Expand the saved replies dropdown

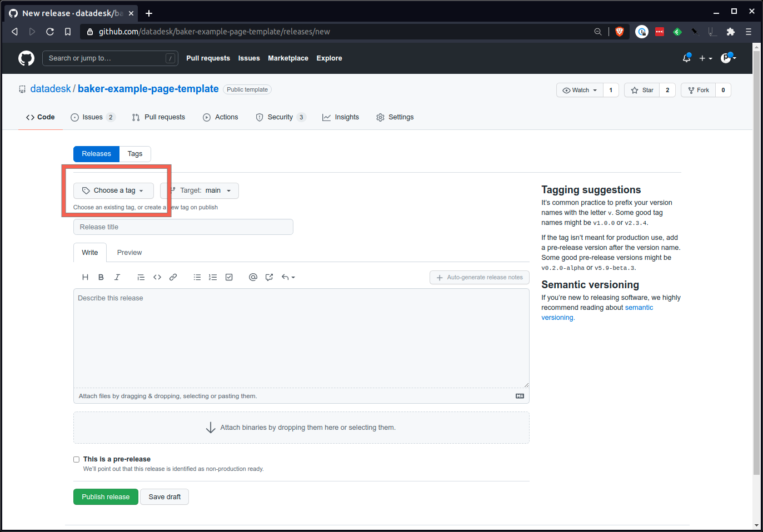288,277
